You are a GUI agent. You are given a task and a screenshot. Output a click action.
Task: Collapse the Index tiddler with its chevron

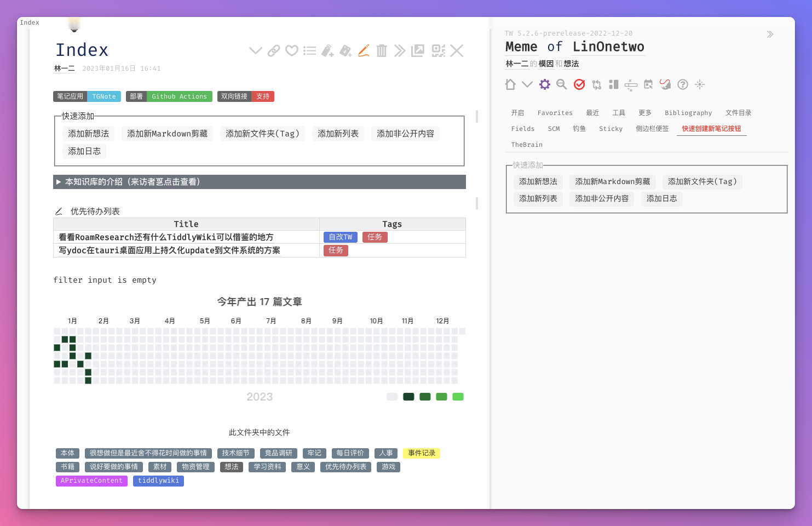[255, 50]
